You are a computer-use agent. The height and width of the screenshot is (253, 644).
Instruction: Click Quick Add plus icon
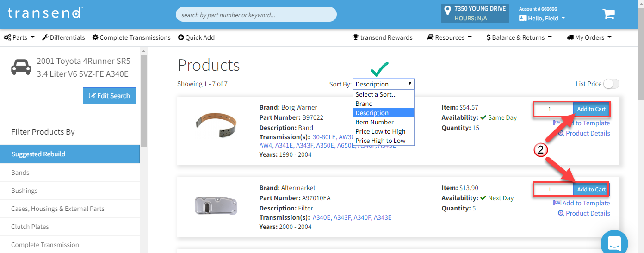pos(181,37)
